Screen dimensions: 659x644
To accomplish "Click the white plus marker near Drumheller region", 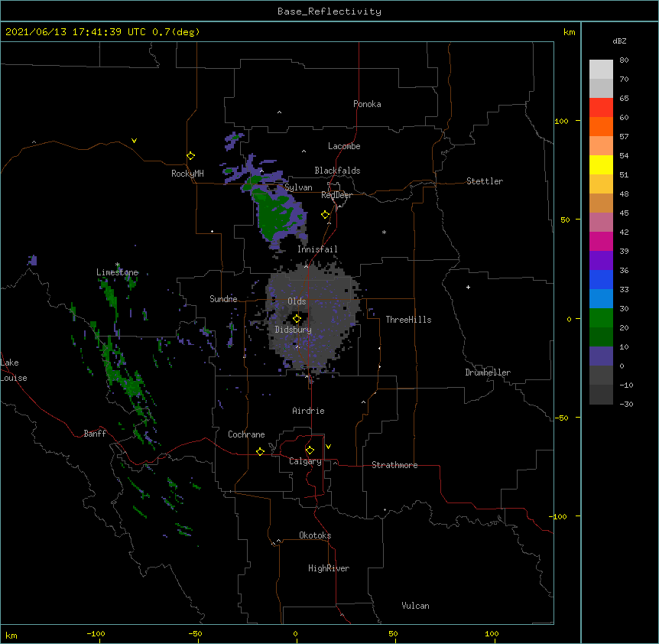I will click(468, 287).
